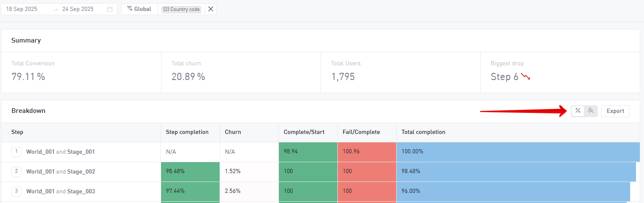644x203 pixels.
Task: Click the Churn column header
Action: coord(233,132)
